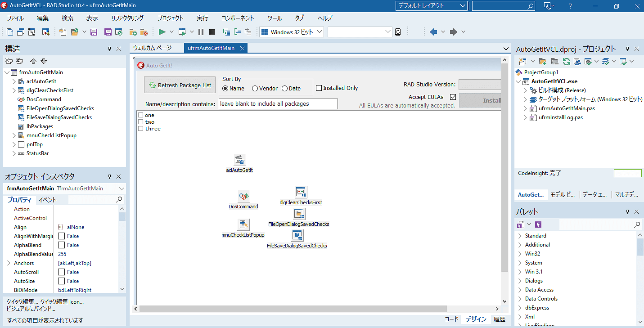Click the Save All toolbar icon
The image size is (644, 328).
tap(108, 32)
